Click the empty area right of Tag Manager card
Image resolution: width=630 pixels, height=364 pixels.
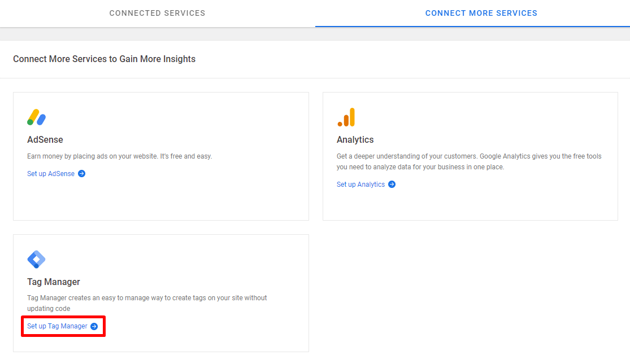(469, 293)
